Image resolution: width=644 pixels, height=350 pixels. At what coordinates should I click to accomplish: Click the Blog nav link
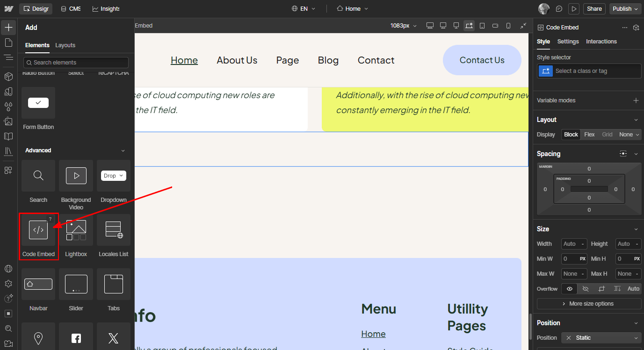point(328,60)
